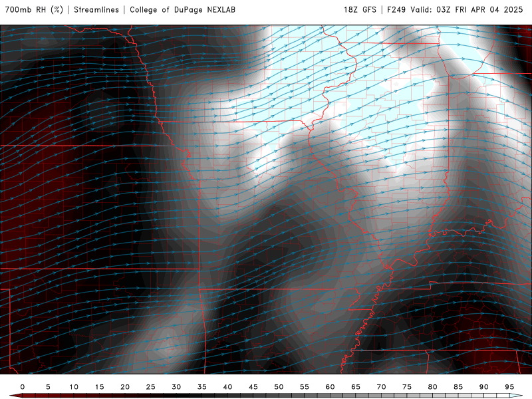Click the dark red low-end color bar segment
Screen dimensions: 532x399
coord(29,396)
